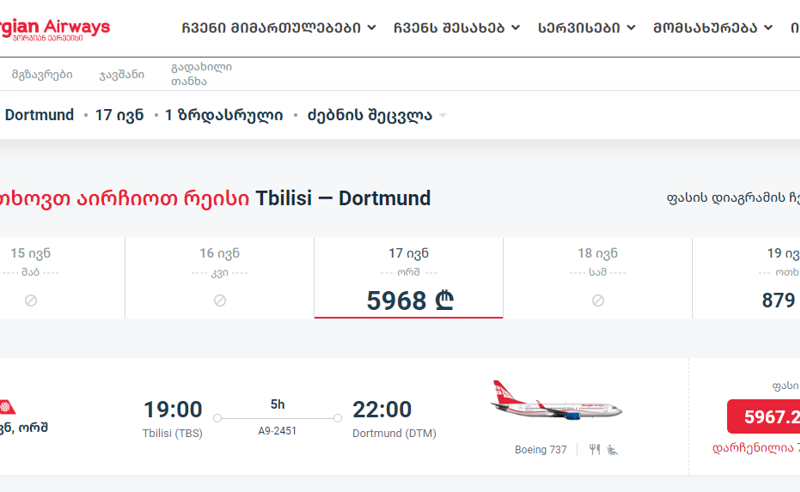Go to the გადახილი თანხა step tab
This screenshot has height=492, width=800.
pos(202,74)
